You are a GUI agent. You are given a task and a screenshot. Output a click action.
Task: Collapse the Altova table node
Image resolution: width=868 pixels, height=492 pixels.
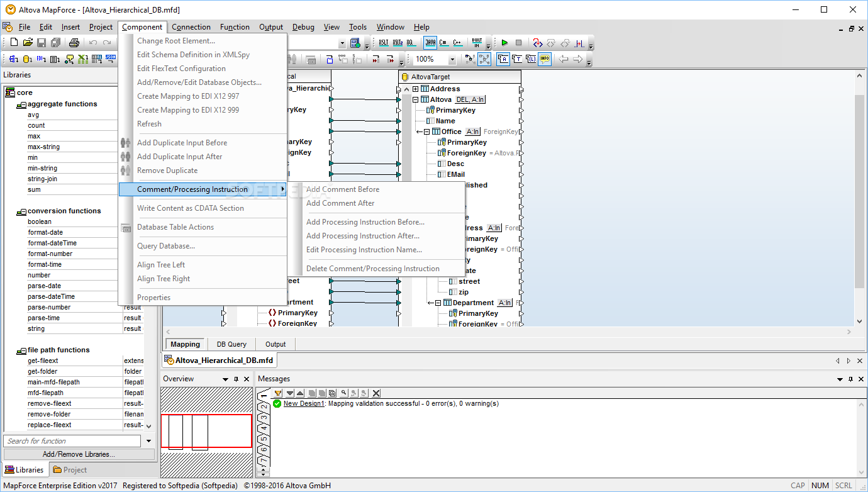(415, 99)
